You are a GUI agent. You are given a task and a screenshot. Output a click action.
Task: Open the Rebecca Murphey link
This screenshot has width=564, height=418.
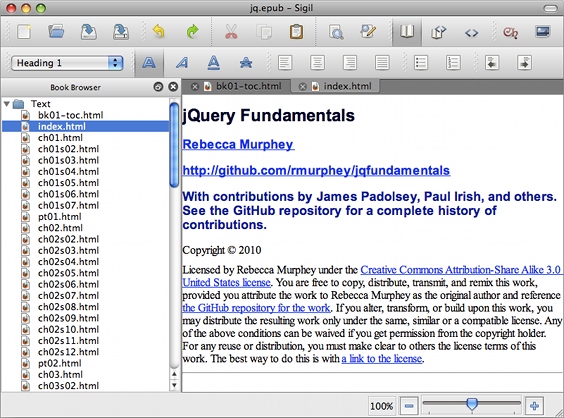(x=238, y=145)
